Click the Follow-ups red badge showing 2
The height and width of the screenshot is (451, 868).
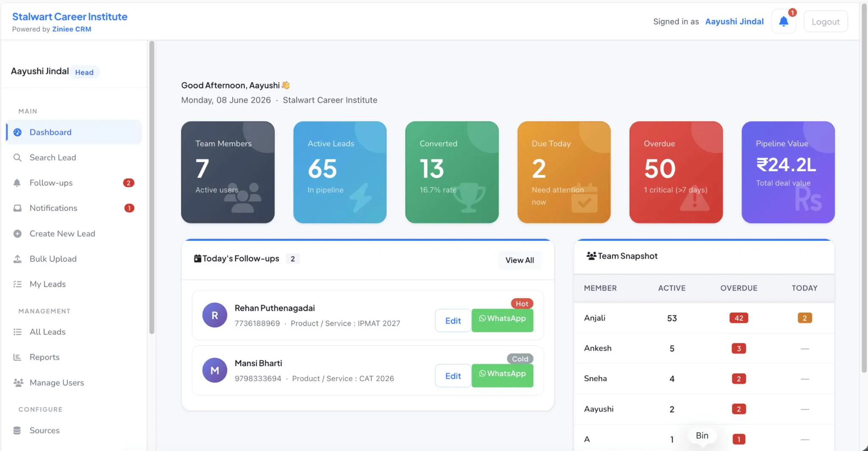coord(128,183)
